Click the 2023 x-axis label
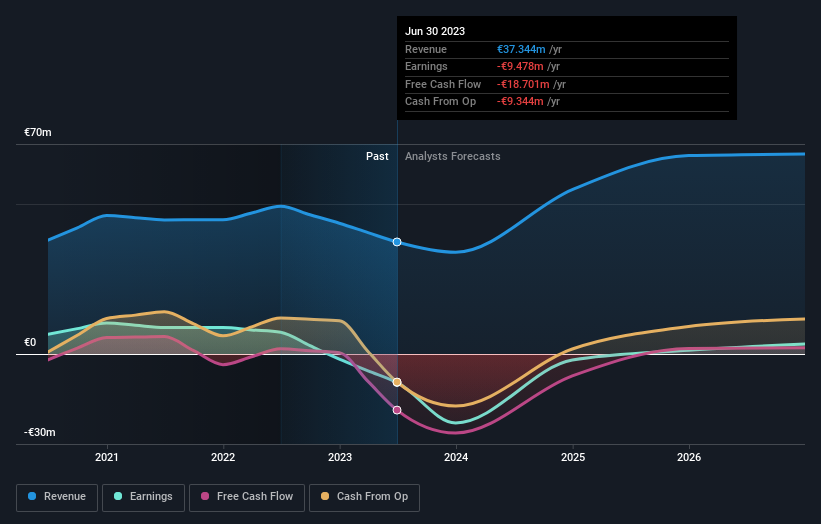Image resolution: width=821 pixels, height=524 pixels. point(340,457)
